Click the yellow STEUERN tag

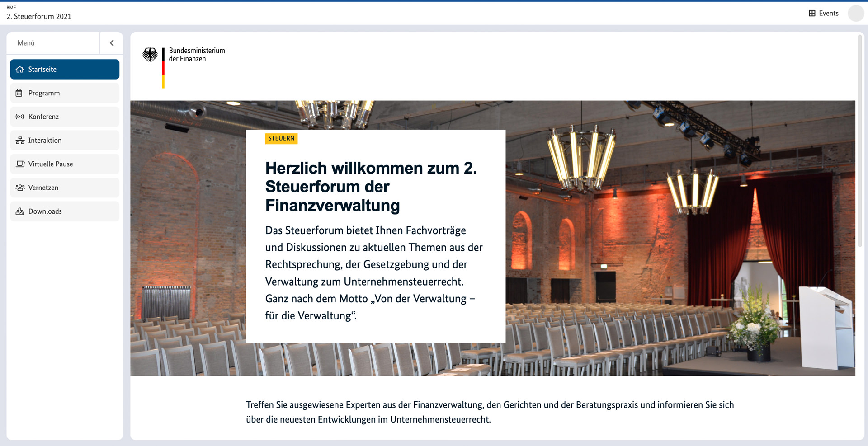click(281, 138)
